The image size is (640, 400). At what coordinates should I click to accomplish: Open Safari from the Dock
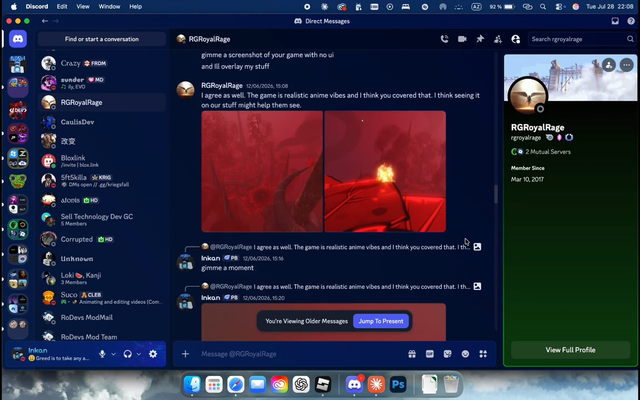click(236, 384)
